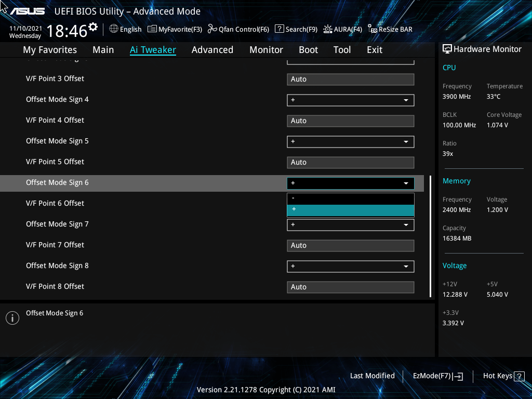Click Core Voltage value 1.074 V
Screen dimensions: 532x399
[497, 125]
